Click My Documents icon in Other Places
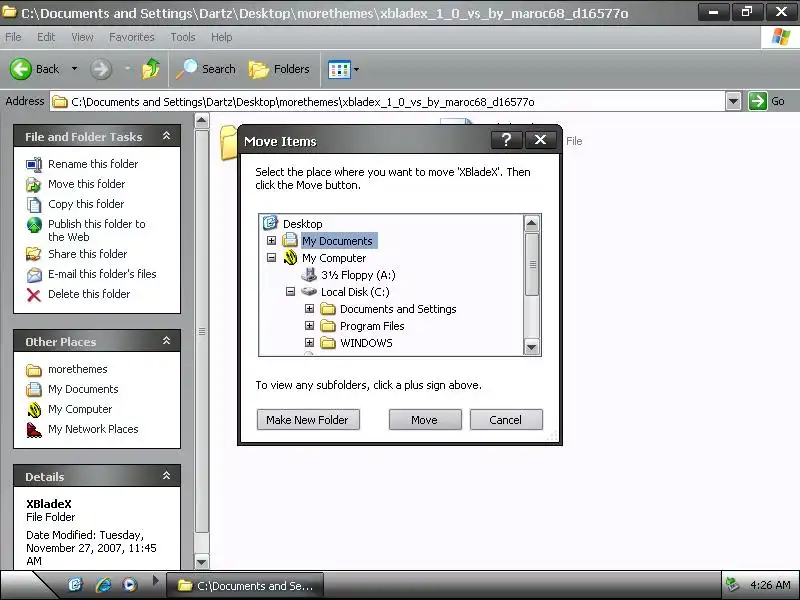The width and height of the screenshot is (800, 600). 34,389
